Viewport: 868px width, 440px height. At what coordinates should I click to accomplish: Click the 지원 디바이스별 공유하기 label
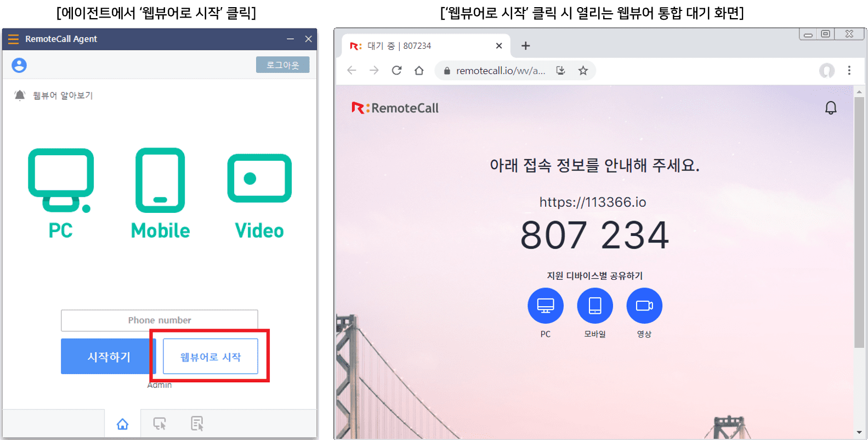[x=595, y=275]
